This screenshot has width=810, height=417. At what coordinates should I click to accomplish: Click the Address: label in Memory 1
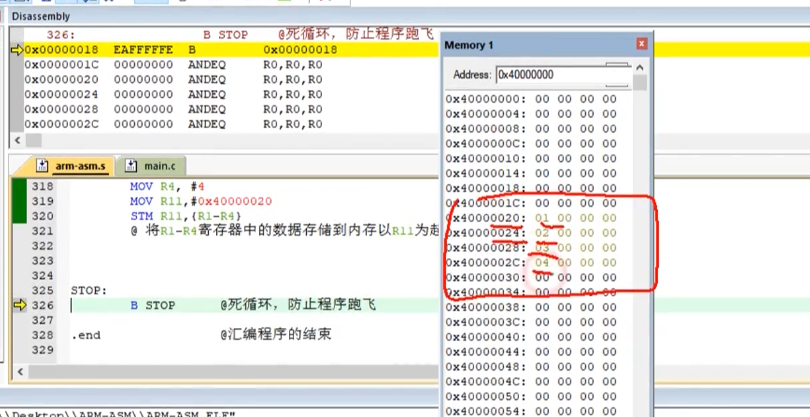coord(472,75)
